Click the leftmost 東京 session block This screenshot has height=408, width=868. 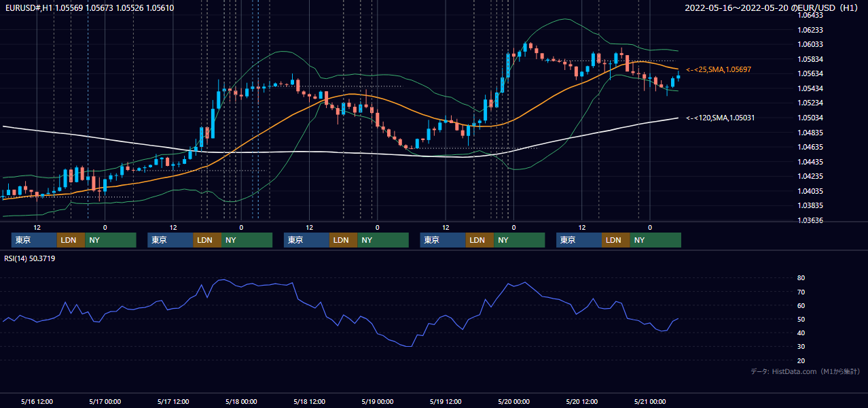[x=34, y=240]
